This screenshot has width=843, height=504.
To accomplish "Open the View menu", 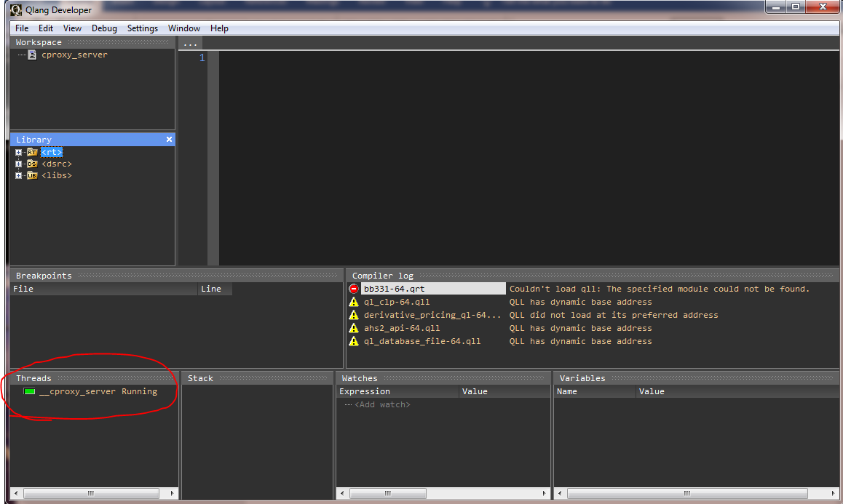I will pos(72,28).
